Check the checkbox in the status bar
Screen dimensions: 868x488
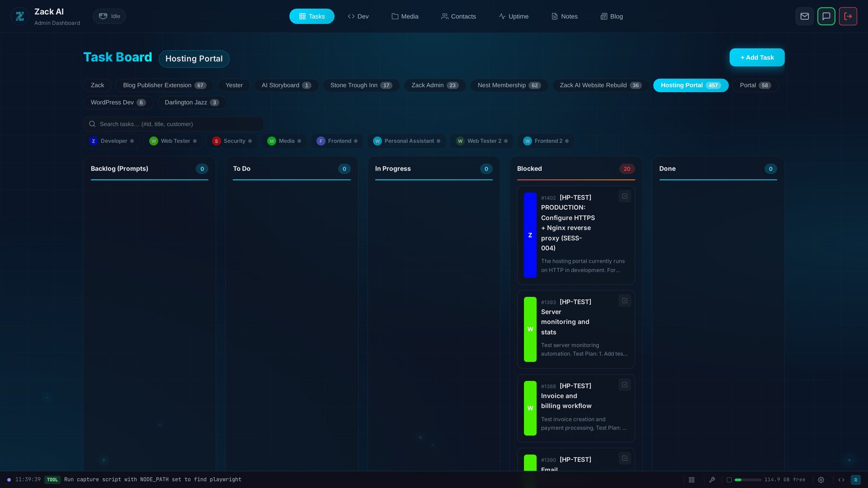tap(729, 480)
